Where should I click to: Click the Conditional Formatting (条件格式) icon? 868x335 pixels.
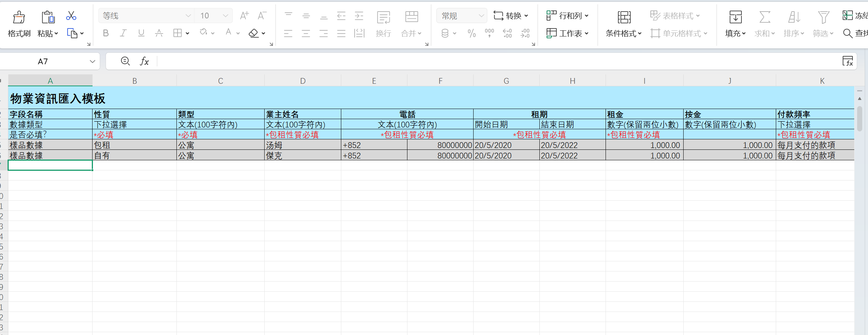(624, 17)
